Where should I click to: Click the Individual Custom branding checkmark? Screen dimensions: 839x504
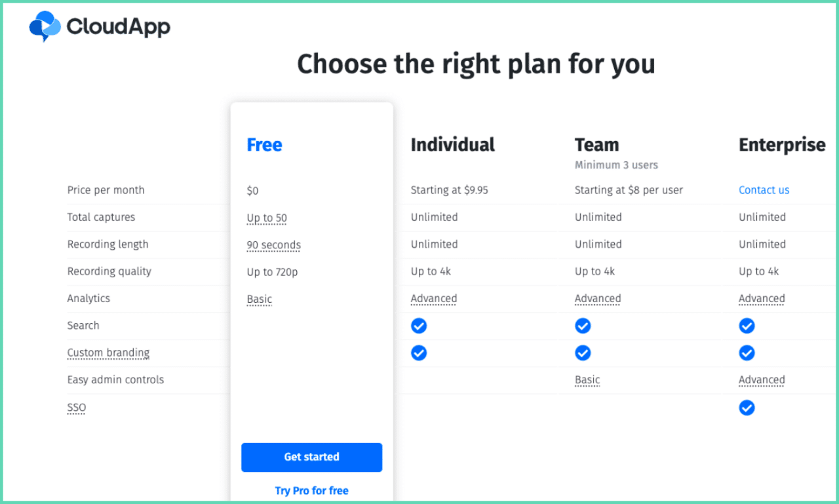point(419,353)
